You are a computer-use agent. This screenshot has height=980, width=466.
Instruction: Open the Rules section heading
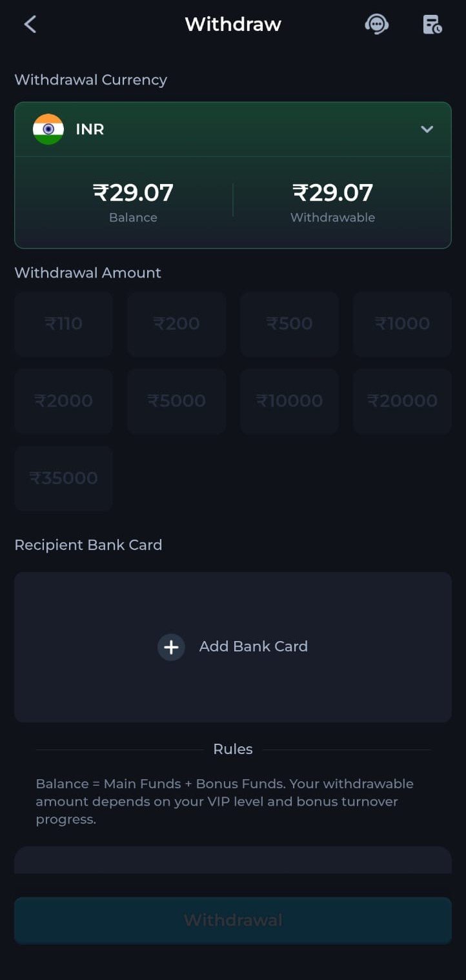point(232,749)
